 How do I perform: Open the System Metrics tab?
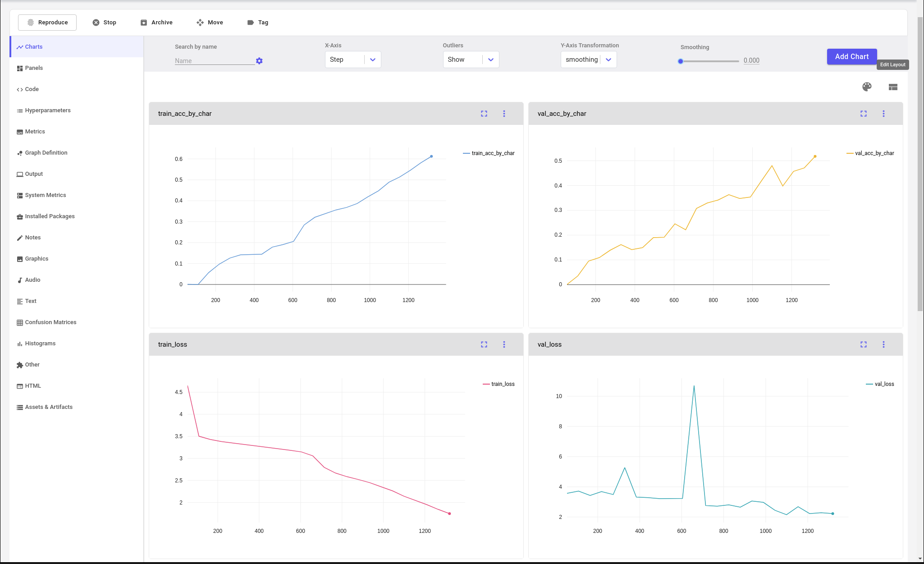tap(77, 195)
